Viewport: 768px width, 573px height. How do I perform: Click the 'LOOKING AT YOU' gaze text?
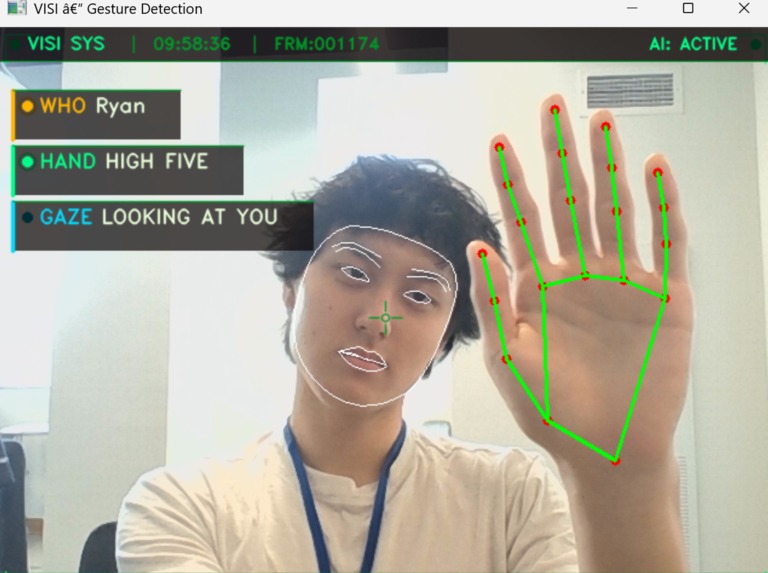pos(190,217)
